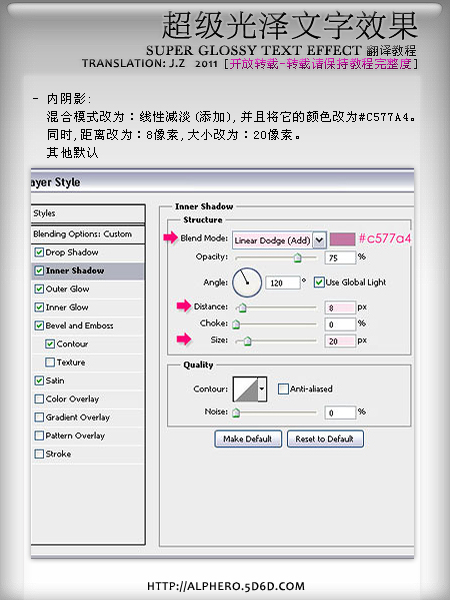
Task: Select the Texture sub-option row
Action: coord(88,362)
